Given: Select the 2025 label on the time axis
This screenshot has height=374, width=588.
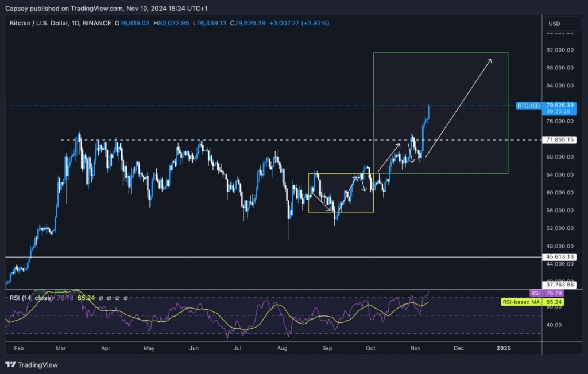Looking at the screenshot, I should (504, 348).
